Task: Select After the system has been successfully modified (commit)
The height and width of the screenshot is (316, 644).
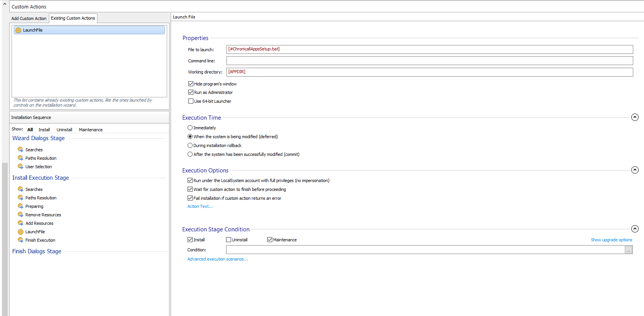Action: (x=190, y=154)
